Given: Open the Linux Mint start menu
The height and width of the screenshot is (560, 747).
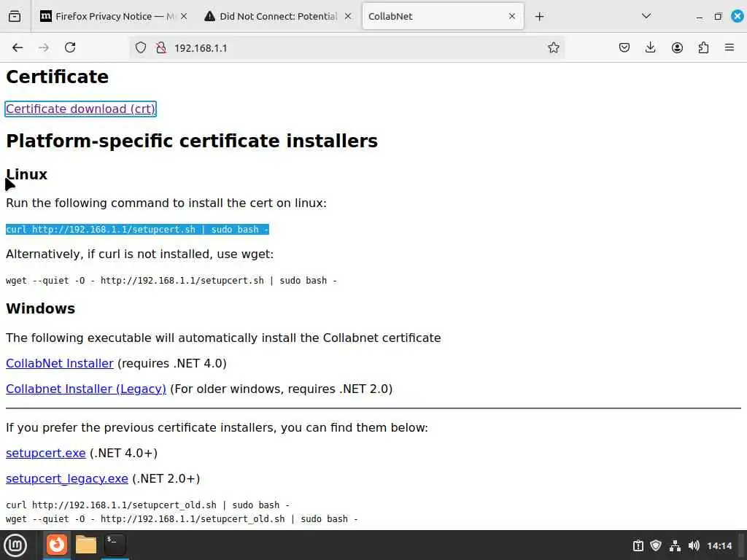Looking at the screenshot, I should [15, 545].
